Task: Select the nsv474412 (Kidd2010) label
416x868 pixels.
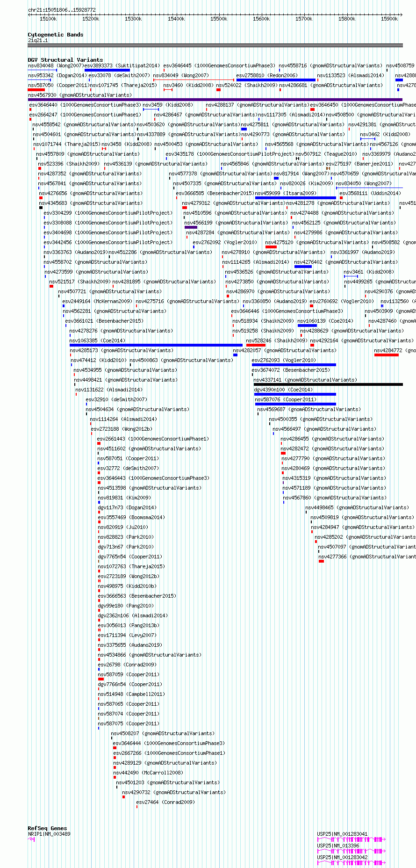Action: 99,361
